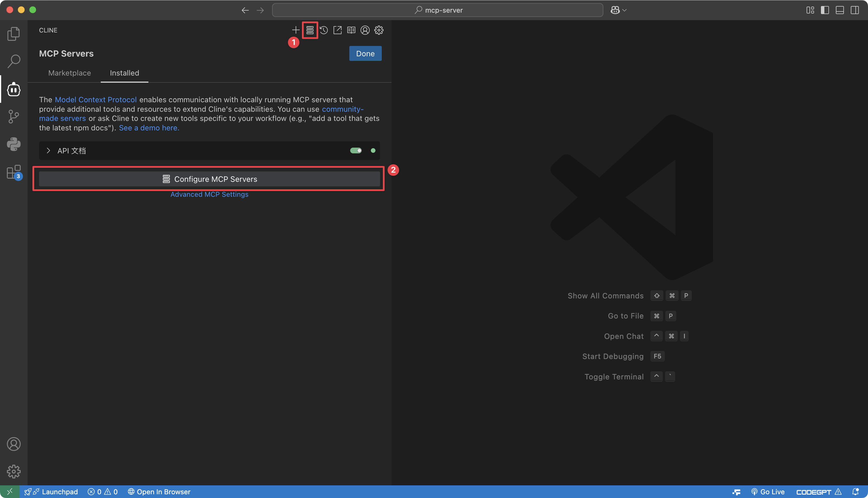Open the Python extension view
868x498 pixels.
[14, 144]
